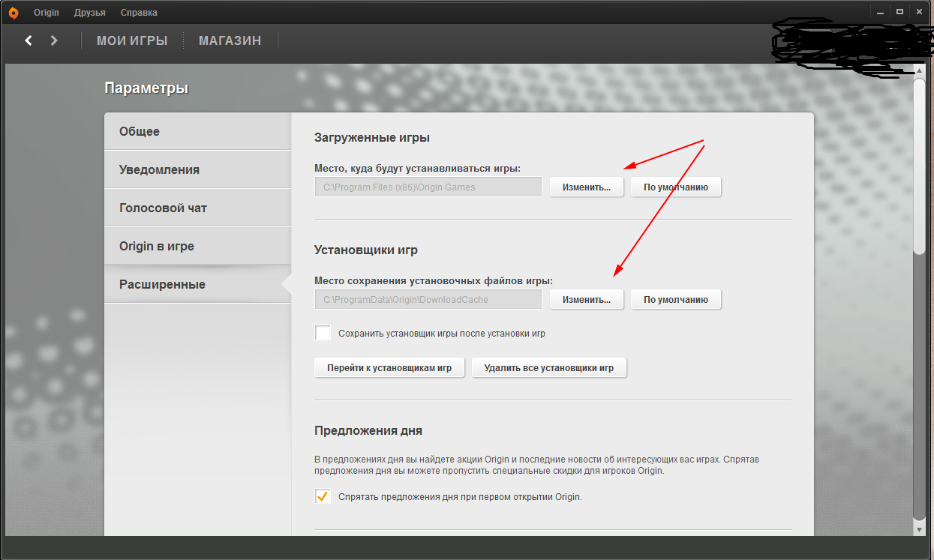
Task: Select the Общее settings section
Action: (197, 131)
